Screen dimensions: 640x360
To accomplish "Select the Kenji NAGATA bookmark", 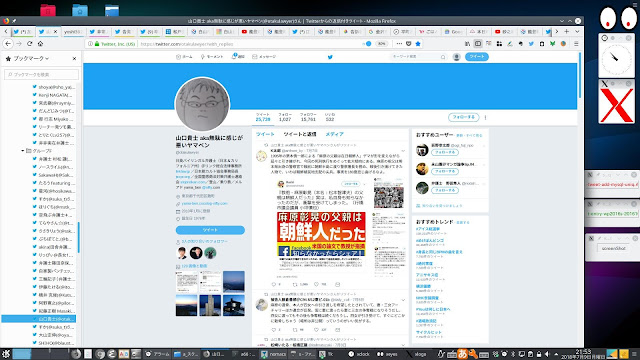I will pos(54,95).
